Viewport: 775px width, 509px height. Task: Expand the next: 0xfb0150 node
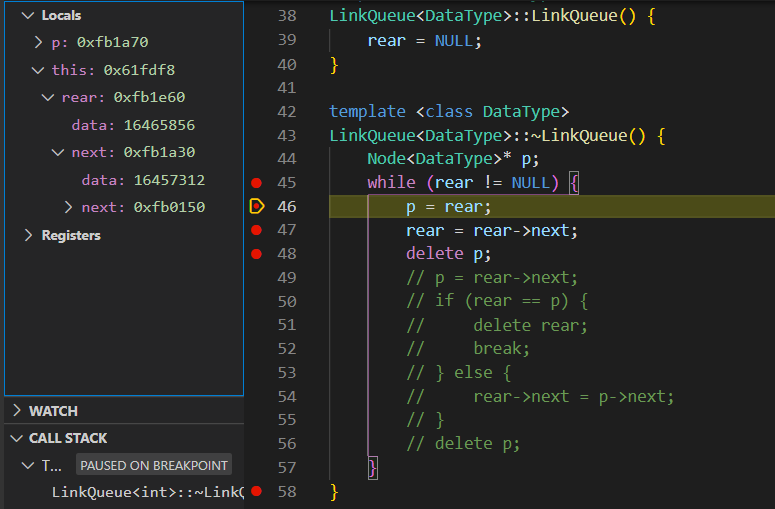pyautogui.click(x=68, y=207)
